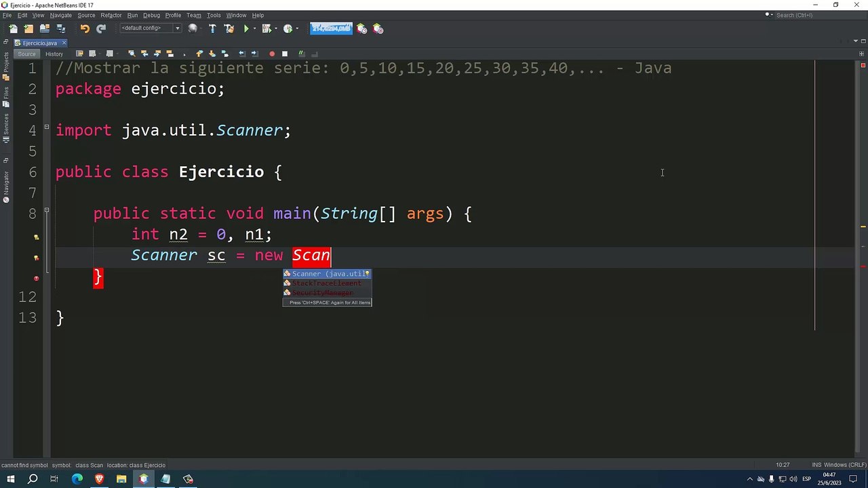
Task: Open the Navigate menu
Action: click(61, 15)
